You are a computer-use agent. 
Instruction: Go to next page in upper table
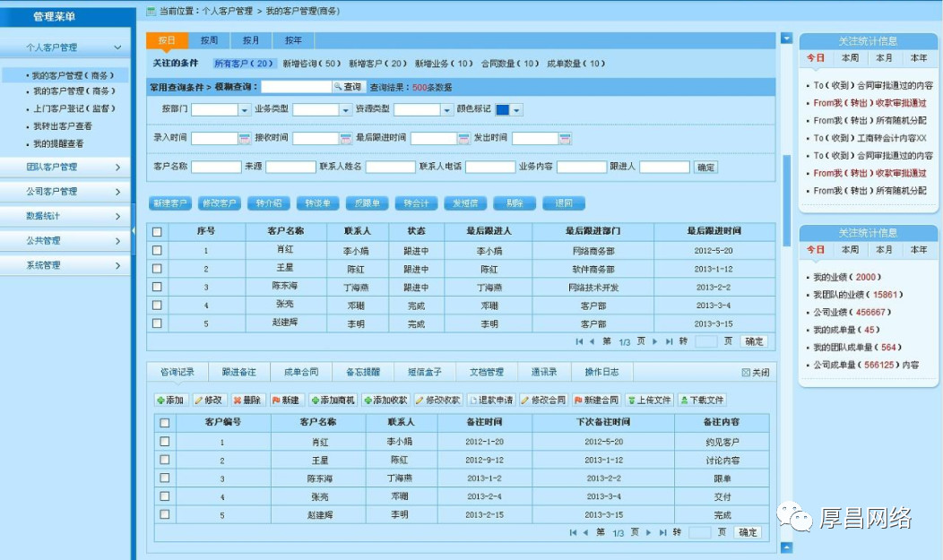pos(655,341)
